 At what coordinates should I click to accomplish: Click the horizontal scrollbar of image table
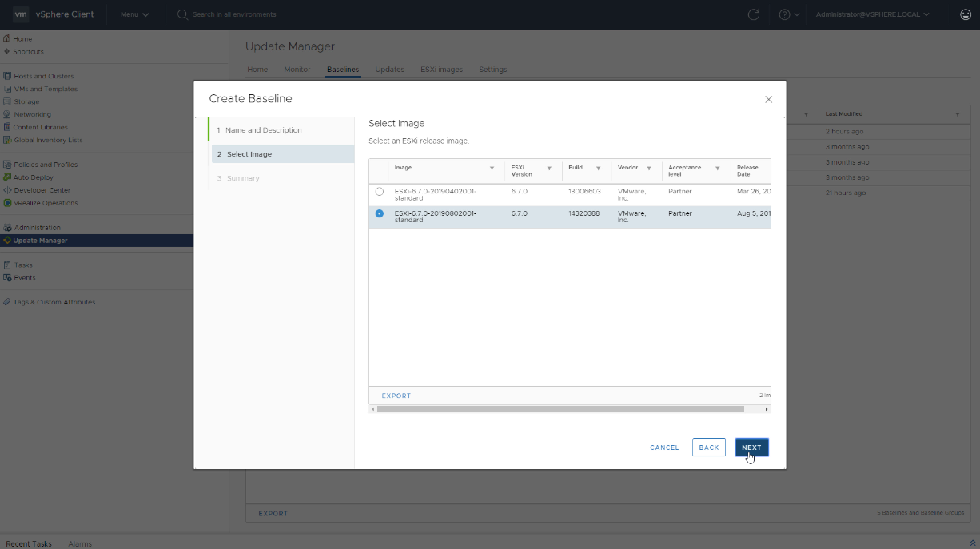click(x=560, y=409)
